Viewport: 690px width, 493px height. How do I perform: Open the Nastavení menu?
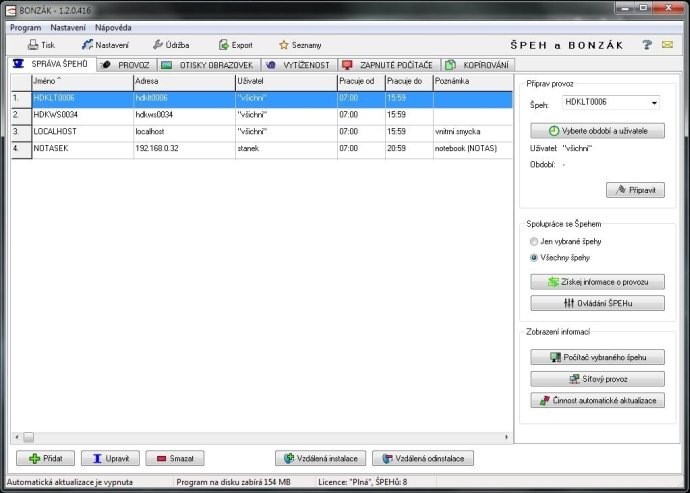68,28
